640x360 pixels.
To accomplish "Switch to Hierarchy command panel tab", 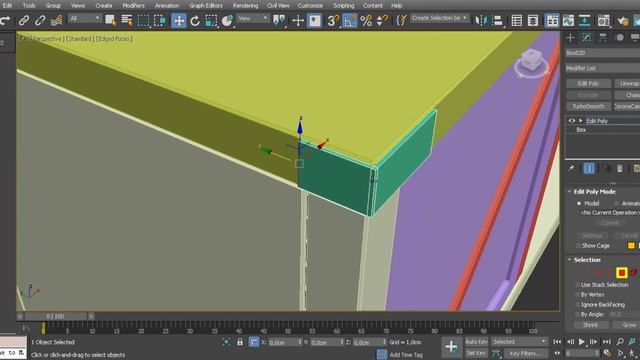I will coord(603,38).
